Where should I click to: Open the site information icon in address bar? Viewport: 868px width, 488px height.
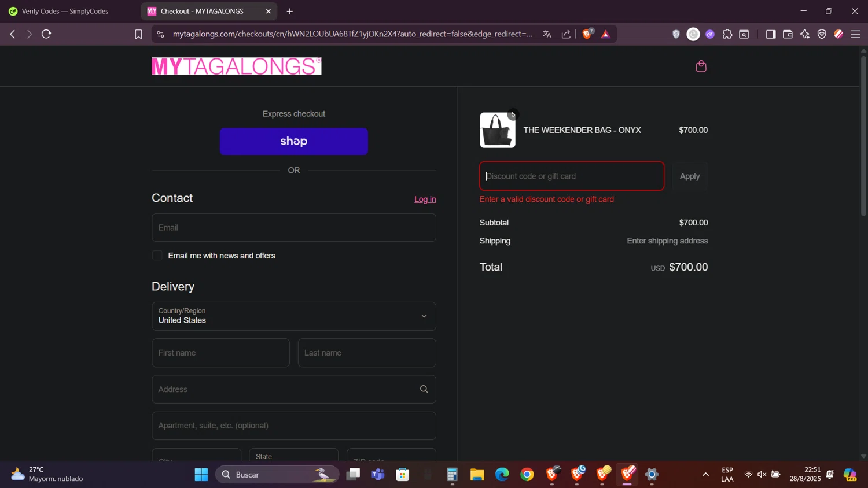[161, 34]
